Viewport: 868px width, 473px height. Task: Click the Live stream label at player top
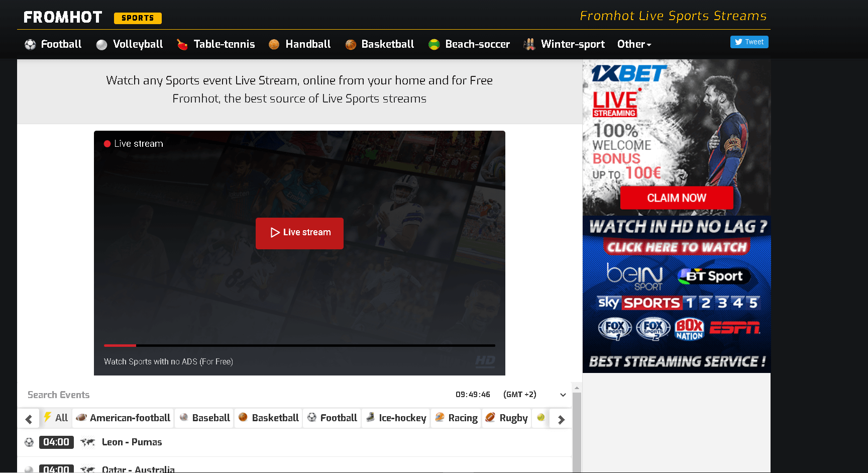pyautogui.click(x=139, y=144)
